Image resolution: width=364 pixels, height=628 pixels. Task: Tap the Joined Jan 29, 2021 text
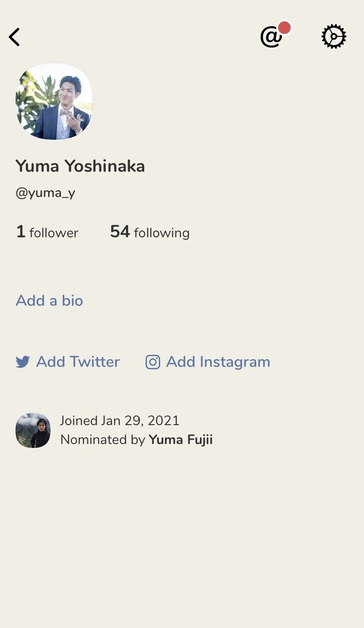120,421
